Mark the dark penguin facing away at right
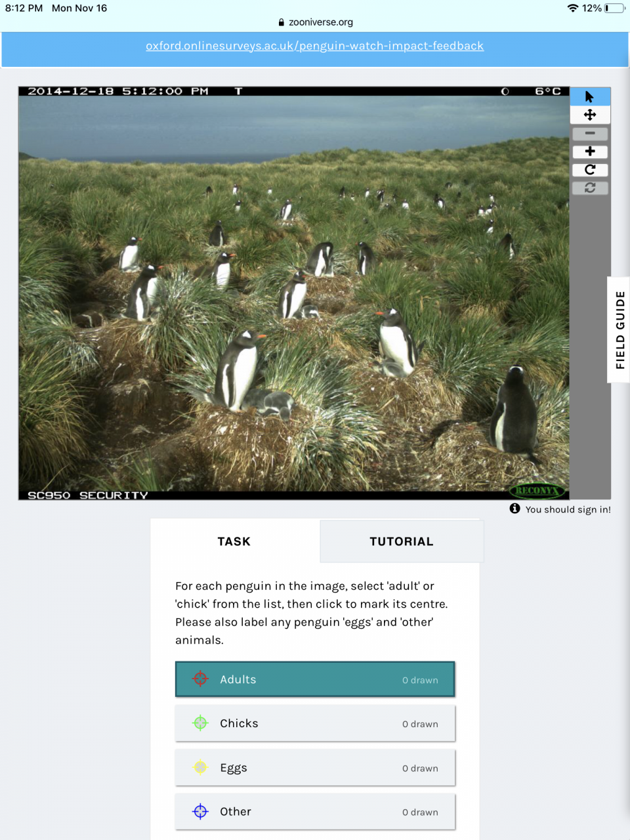This screenshot has width=630, height=840. pyautogui.click(x=515, y=412)
